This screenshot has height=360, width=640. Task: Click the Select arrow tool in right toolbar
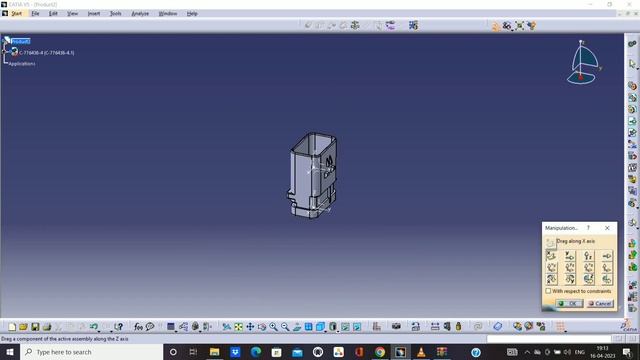632,64
